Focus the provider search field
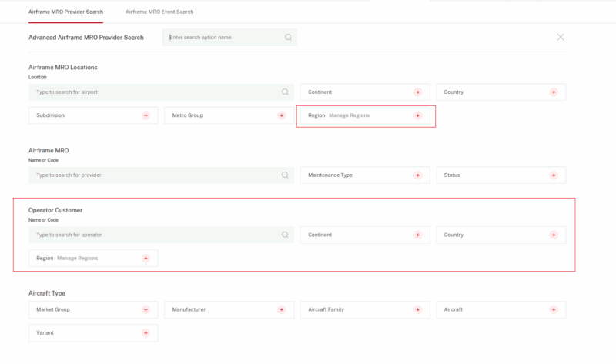Screen dimensions: 616x364 154,175
